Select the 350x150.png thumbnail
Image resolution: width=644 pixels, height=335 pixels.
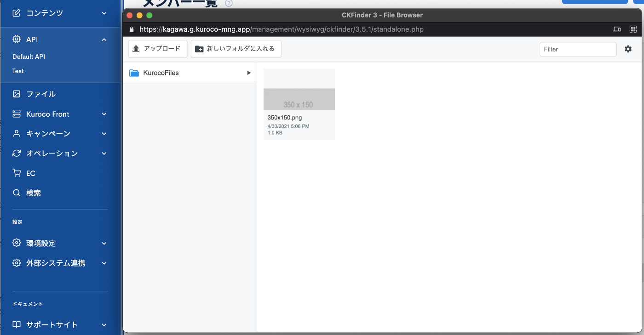[299, 90]
